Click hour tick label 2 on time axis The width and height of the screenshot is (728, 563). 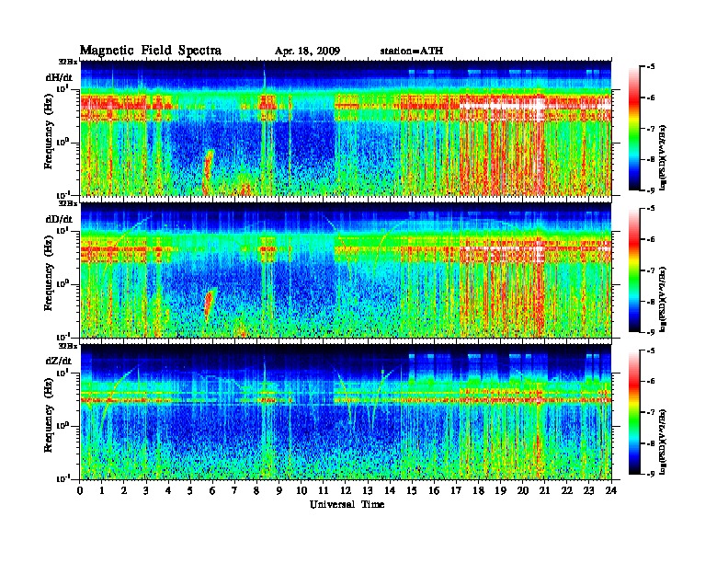(124, 491)
